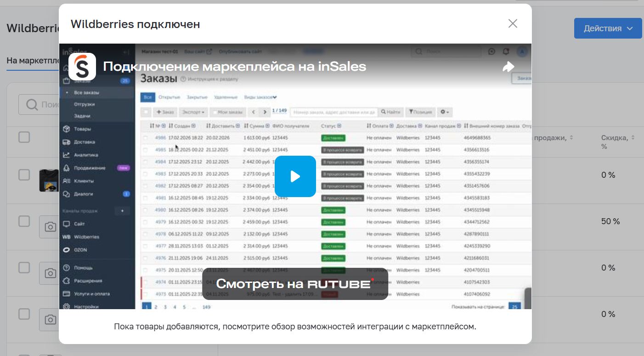644x356 pixels.
Task: Open the inSales channel logo on video
Action: click(82, 67)
